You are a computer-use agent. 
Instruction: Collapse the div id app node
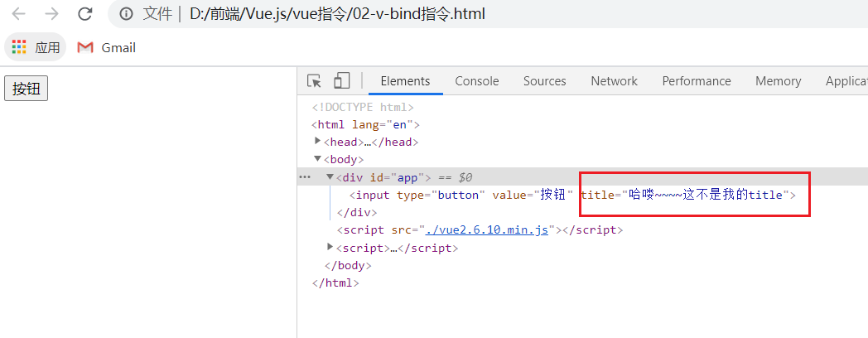330,176
